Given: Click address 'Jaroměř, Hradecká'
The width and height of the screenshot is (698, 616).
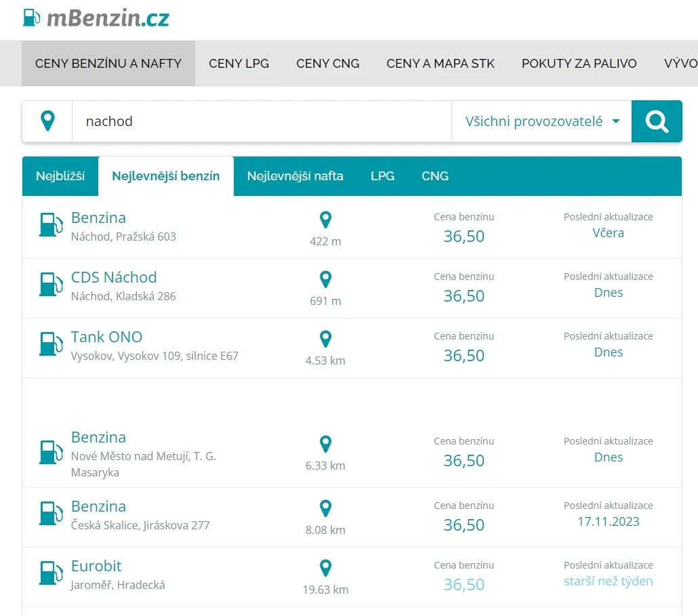Looking at the screenshot, I should pyautogui.click(x=118, y=584).
